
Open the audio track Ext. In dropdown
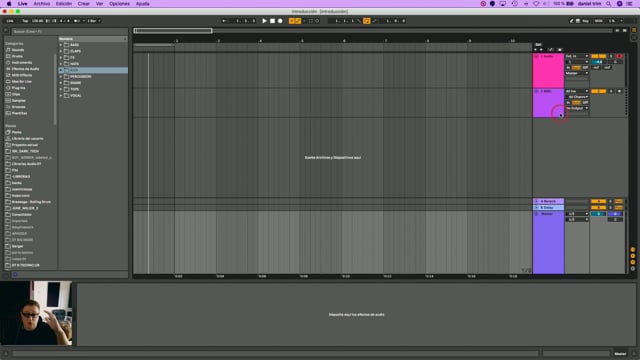click(577, 56)
